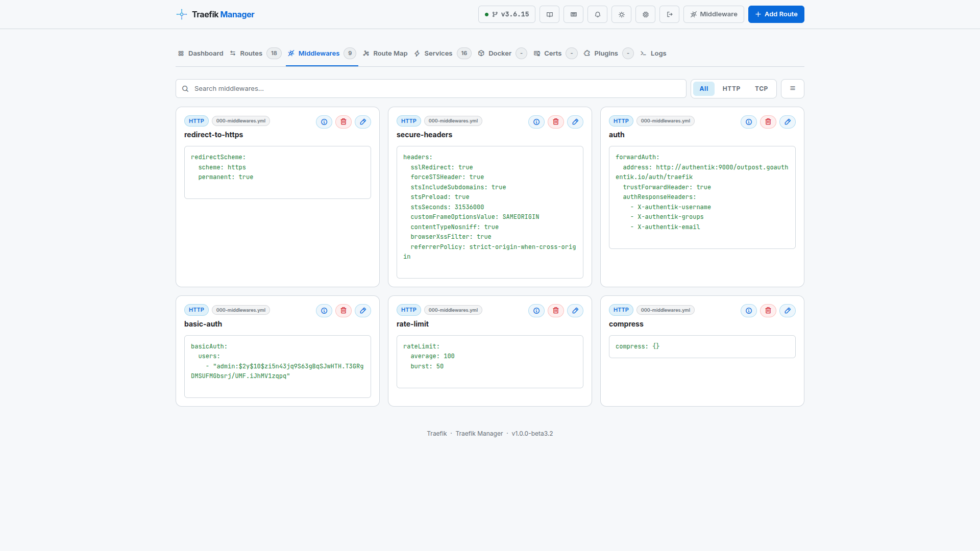Open the documentation book icon
The height and width of the screenshot is (551, 980).
click(x=550, y=14)
